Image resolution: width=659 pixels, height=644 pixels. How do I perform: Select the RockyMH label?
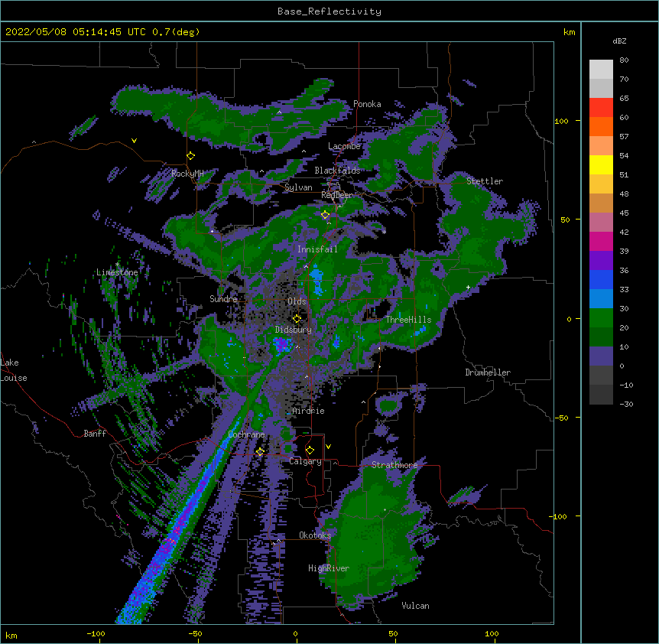click(x=187, y=174)
